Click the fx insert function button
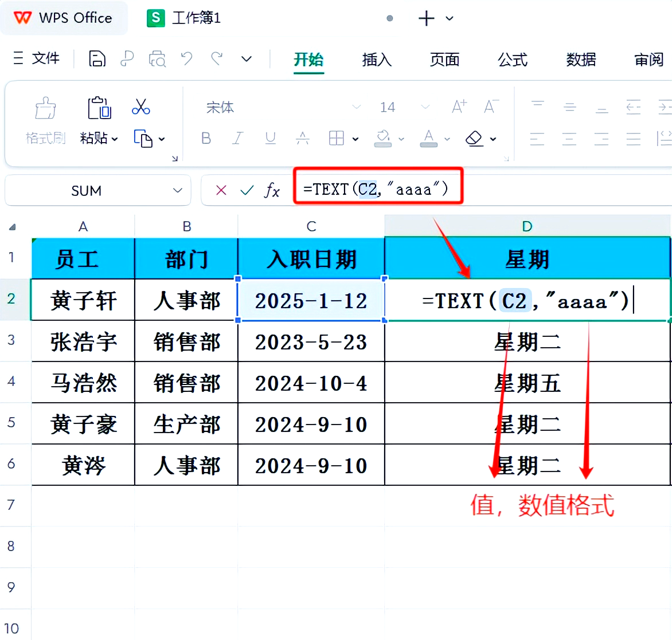The image size is (672, 640). (272, 190)
